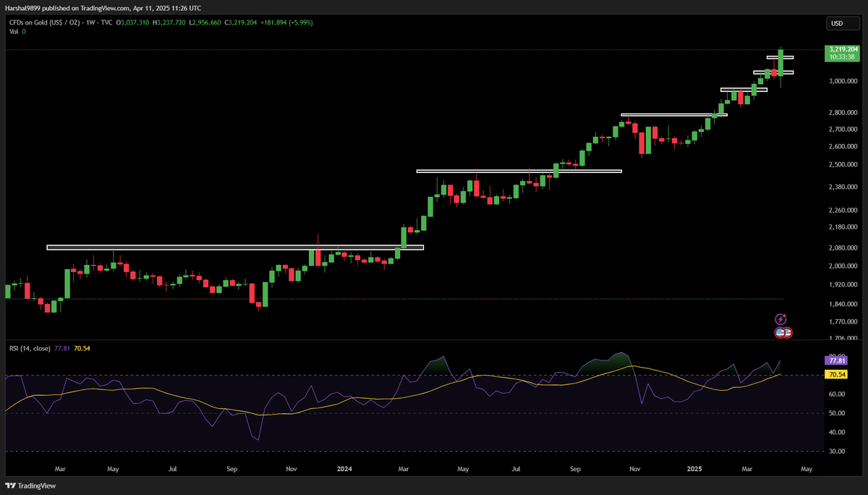
Task: Open the 1W interval selector in the legend
Action: [90, 22]
